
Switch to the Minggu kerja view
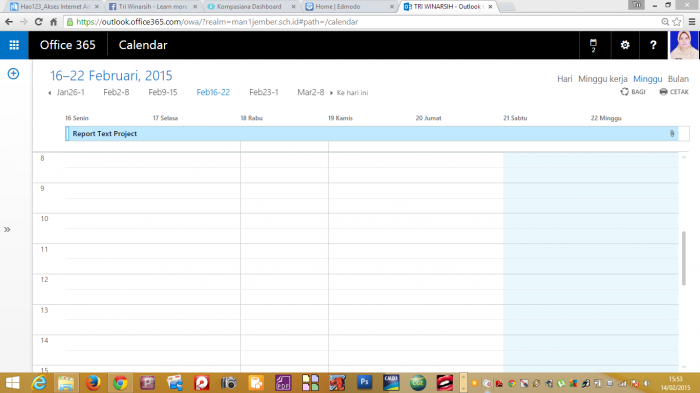603,79
